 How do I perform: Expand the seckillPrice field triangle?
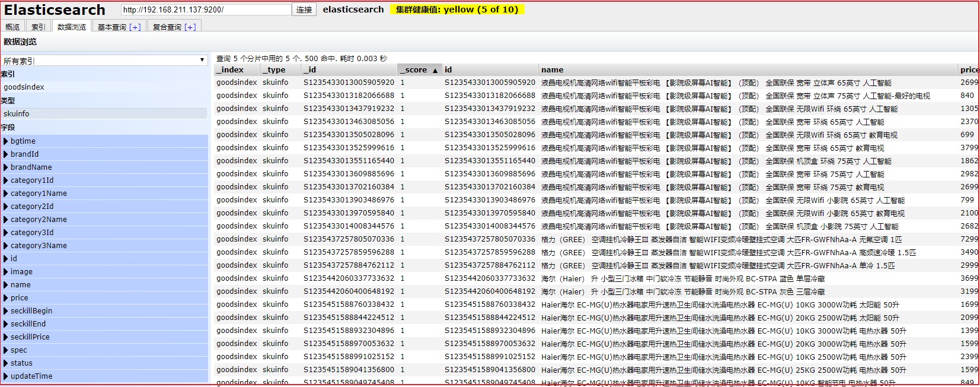click(x=6, y=337)
